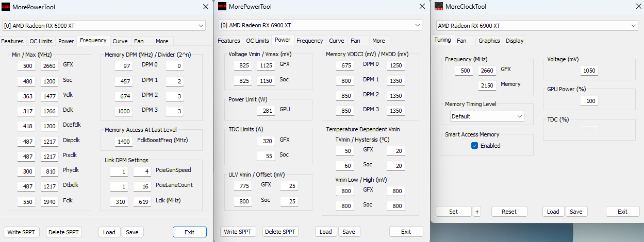Click the empty TDC percent field
This screenshot has width=644, height=242.
[x=589, y=131]
